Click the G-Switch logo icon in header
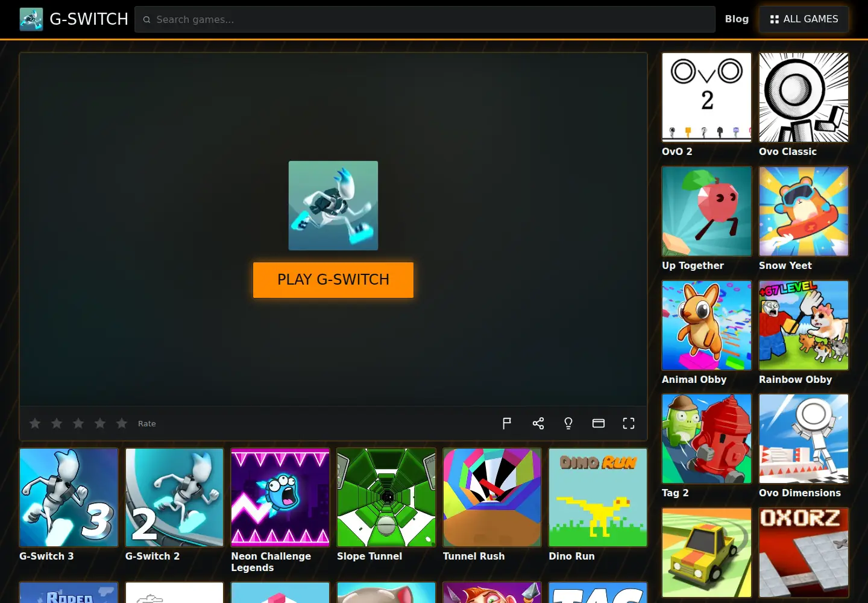Screen dimensions: 868x603 [x=31, y=19]
